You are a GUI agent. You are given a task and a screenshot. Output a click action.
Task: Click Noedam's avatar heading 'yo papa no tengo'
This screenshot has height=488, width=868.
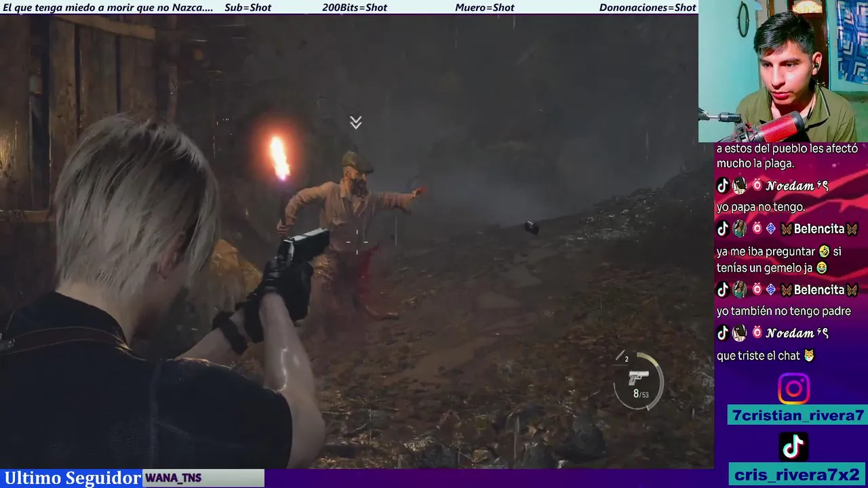[739, 185]
